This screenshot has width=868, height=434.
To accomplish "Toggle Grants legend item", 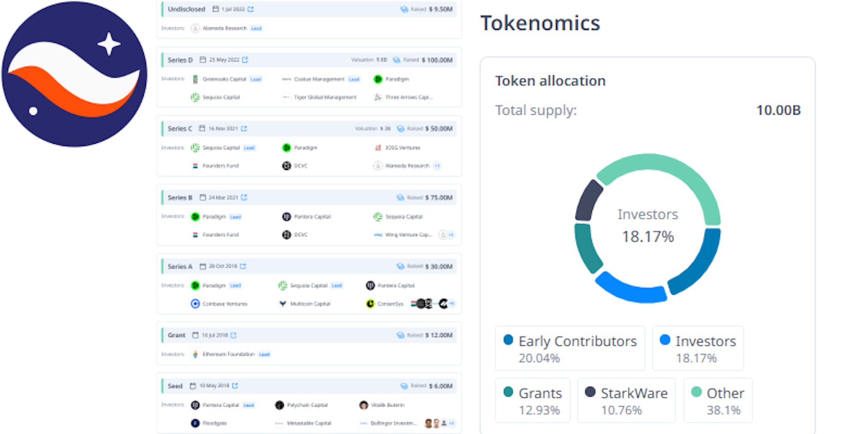I will point(533,401).
